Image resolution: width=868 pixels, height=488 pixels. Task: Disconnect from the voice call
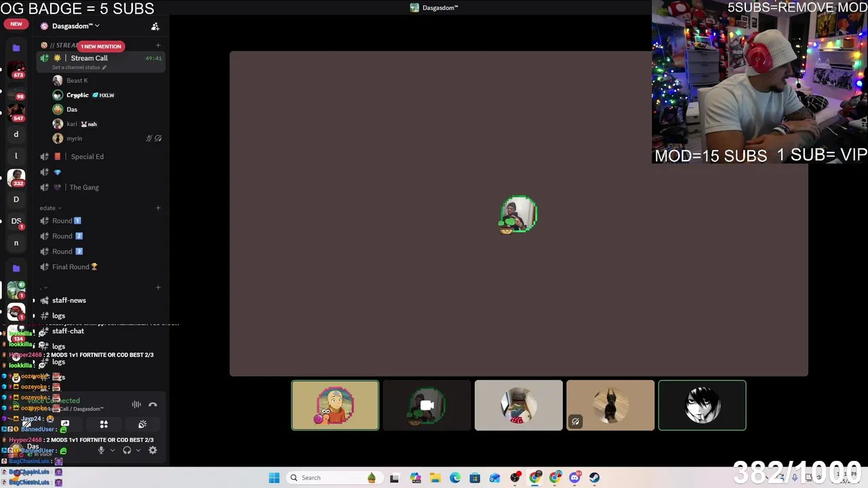coord(153,405)
